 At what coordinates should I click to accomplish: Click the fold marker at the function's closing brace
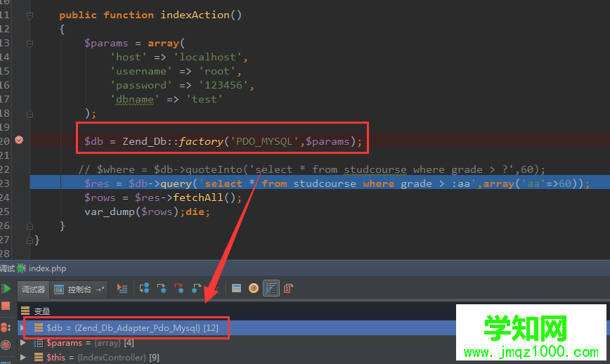tap(30, 226)
